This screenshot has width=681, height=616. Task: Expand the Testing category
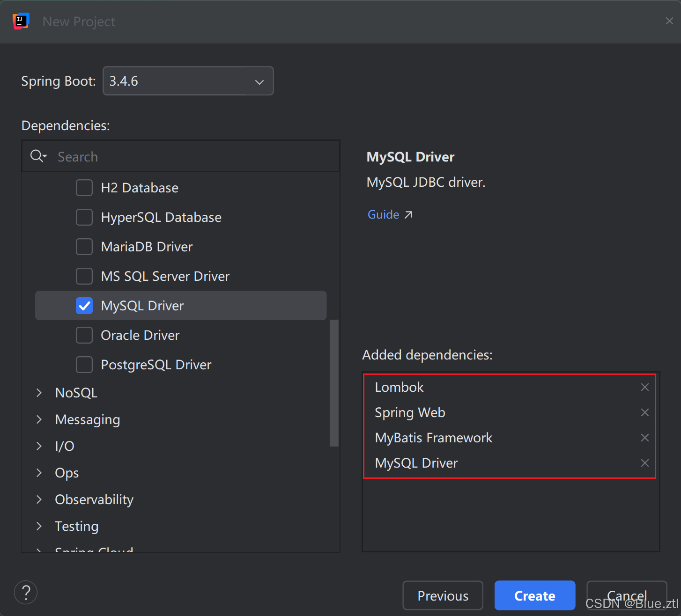coord(39,526)
